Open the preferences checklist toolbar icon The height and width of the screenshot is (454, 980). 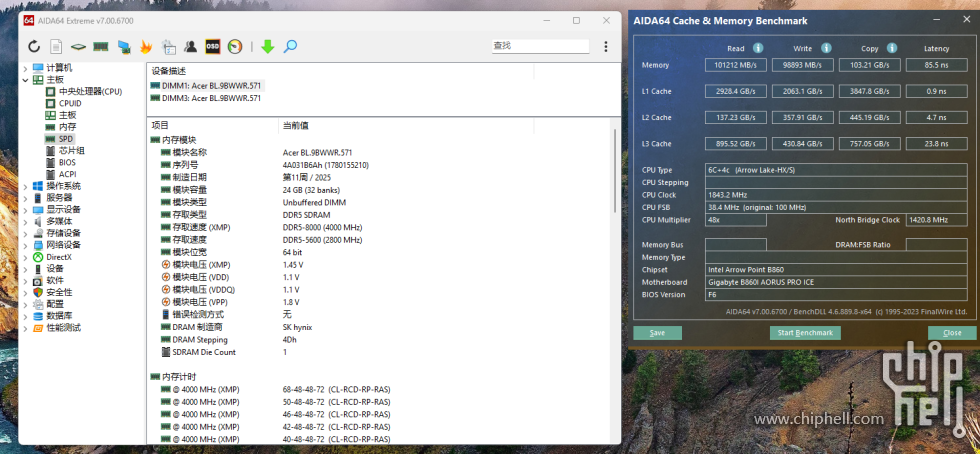click(x=169, y=46)
